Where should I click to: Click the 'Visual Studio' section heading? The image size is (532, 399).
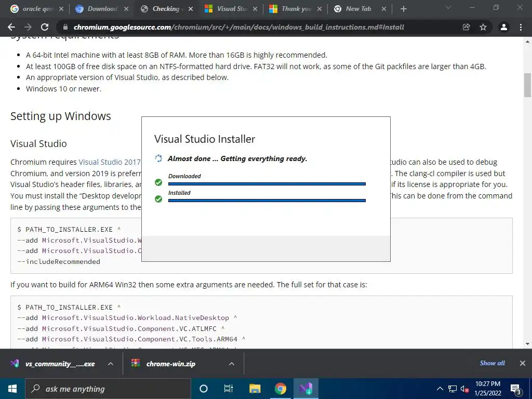pos(38,143)
